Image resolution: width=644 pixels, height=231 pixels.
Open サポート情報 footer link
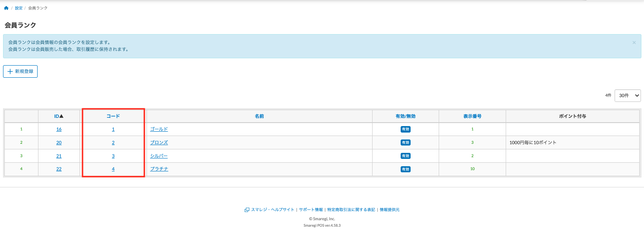(x=311, y=210)
